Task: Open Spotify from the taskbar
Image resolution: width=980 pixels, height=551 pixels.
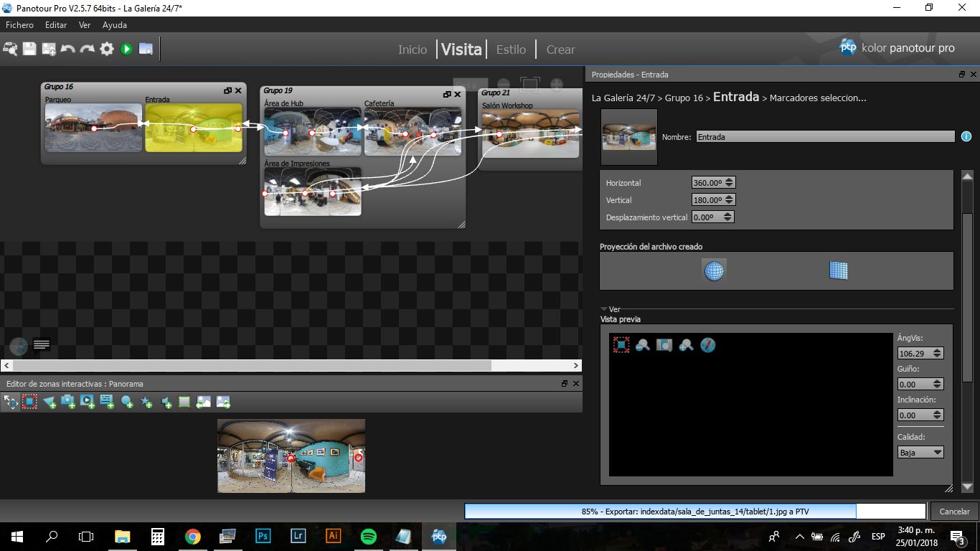Action: [368, 536]
